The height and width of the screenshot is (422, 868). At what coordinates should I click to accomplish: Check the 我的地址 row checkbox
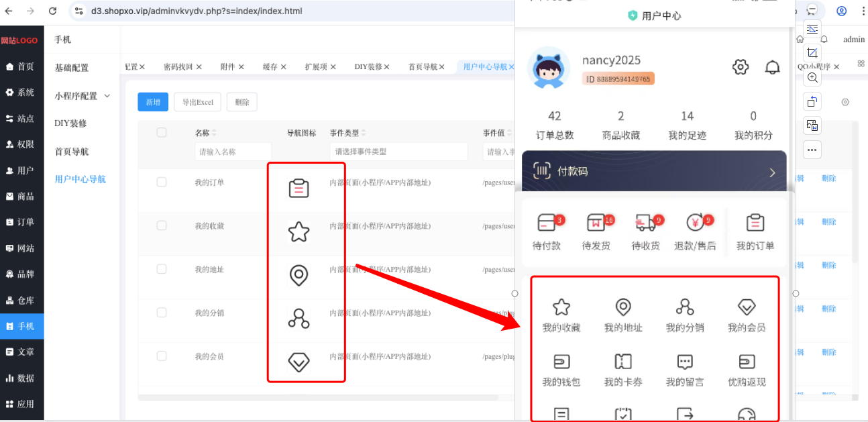tap(162, 269)
